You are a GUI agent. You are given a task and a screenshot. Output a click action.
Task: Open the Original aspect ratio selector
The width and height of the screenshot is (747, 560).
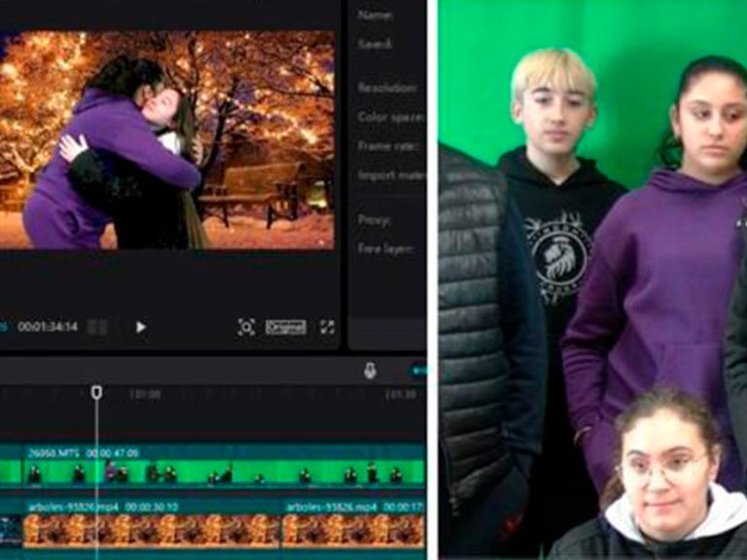(286, 328)
